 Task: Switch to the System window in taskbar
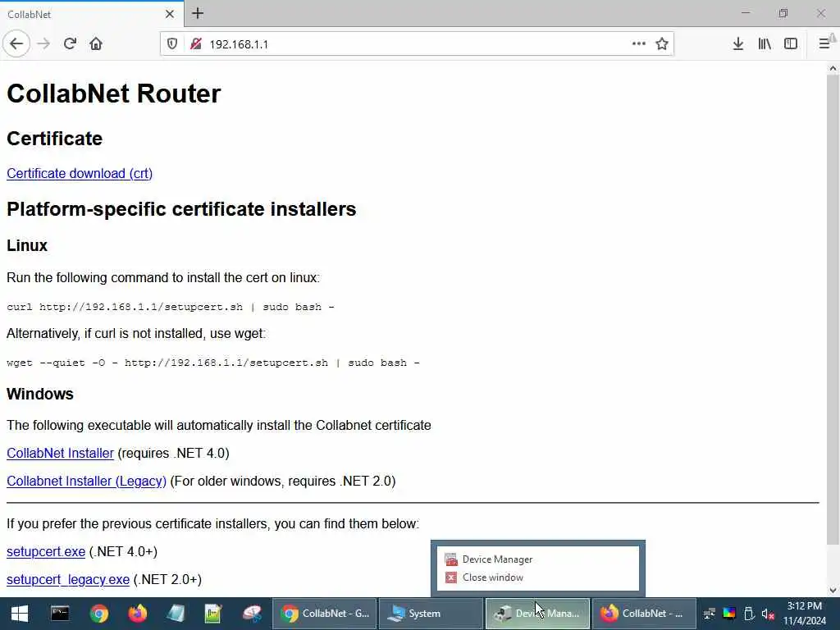coord(431,614)
